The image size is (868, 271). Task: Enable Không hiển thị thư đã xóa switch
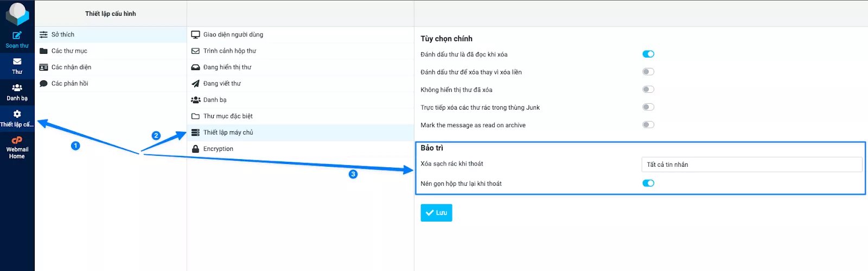coord(648,90)
